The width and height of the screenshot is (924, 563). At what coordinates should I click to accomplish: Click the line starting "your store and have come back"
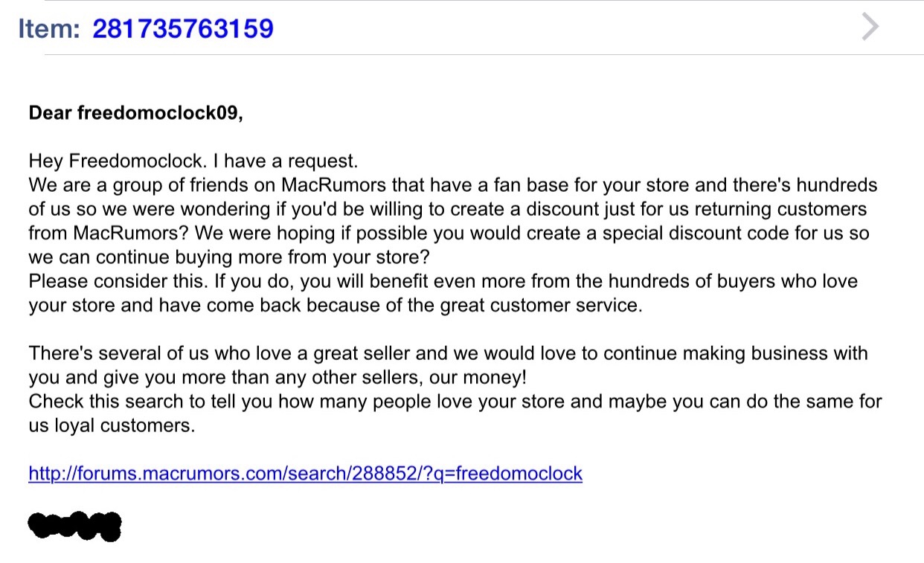coord(335,306)
